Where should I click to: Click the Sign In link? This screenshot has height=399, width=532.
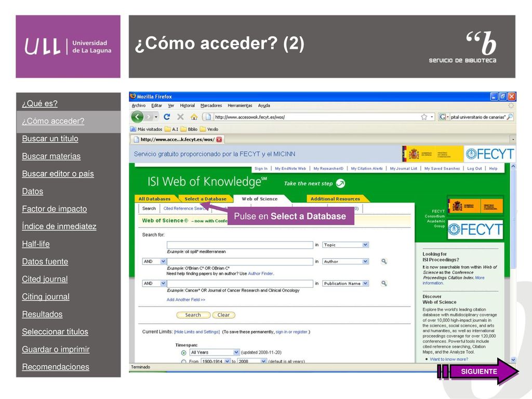(261, 168)
